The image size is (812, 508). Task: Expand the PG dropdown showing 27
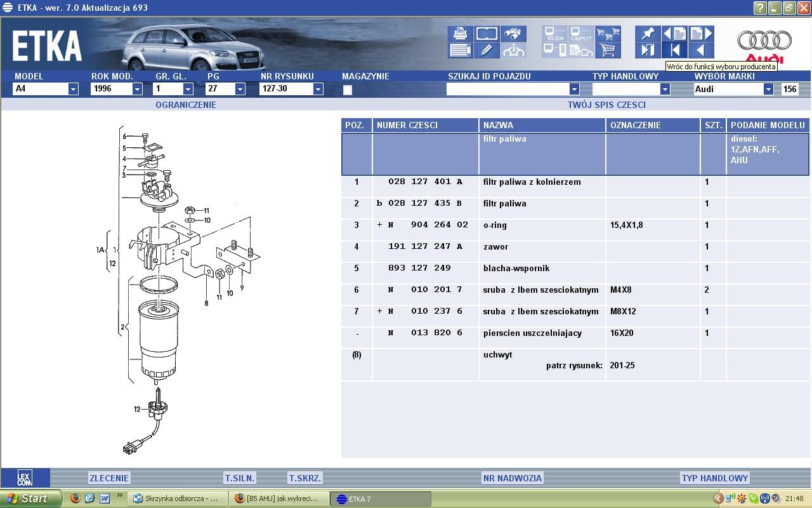[x=240, y=89]
